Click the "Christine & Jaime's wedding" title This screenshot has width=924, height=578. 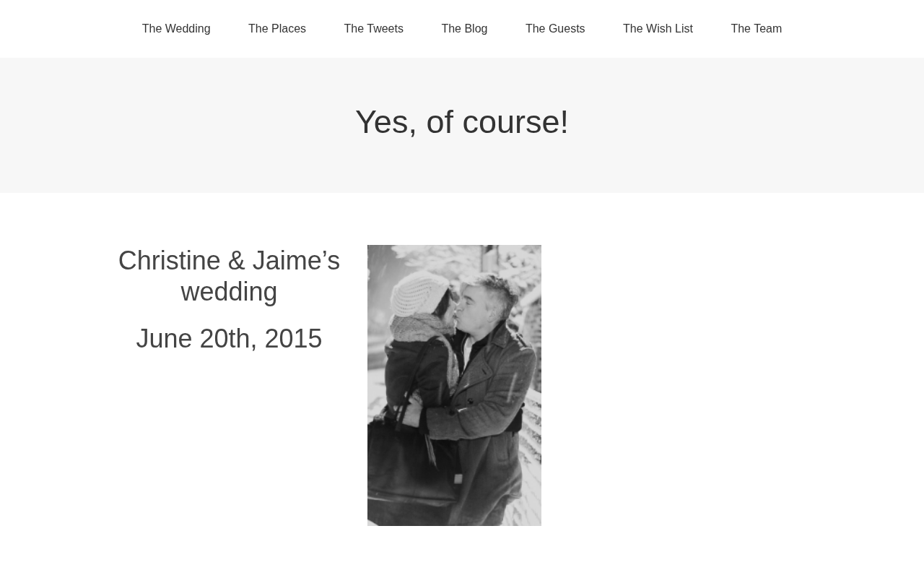229,276
